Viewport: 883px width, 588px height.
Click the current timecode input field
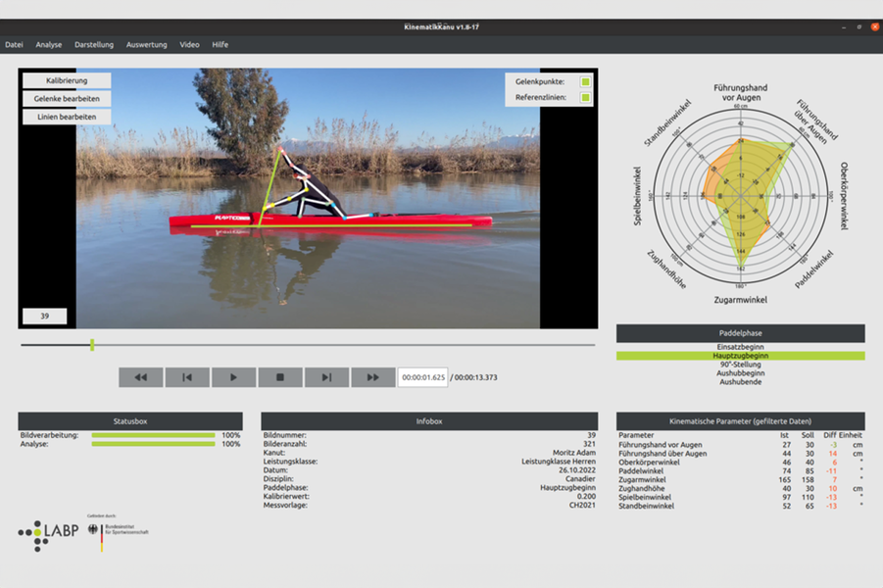[422, 377]
